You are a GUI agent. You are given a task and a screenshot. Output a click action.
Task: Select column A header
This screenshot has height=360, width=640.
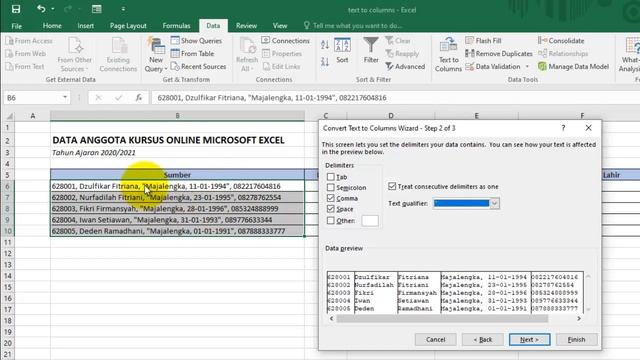click(x=33, y=116)
